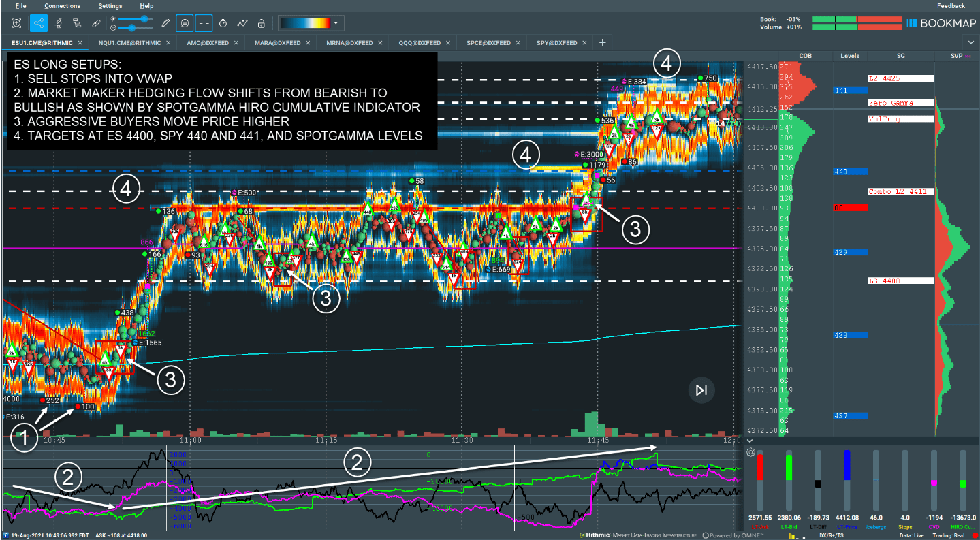Toggle the padlock lock icon
The width and height of the screenshot is (980, 540).
261,22
